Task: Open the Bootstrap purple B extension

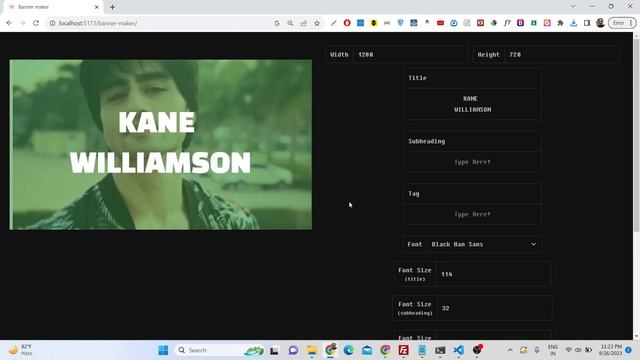Action: point(520,23)
